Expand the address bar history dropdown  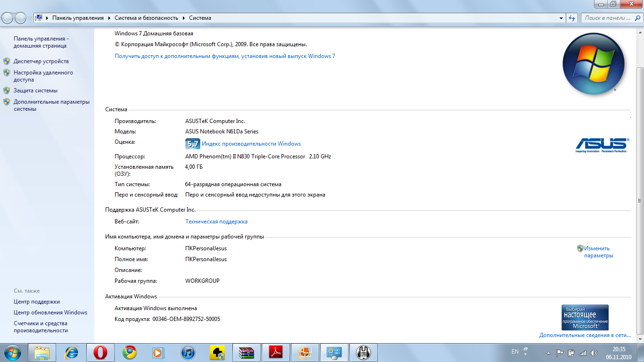561,18
